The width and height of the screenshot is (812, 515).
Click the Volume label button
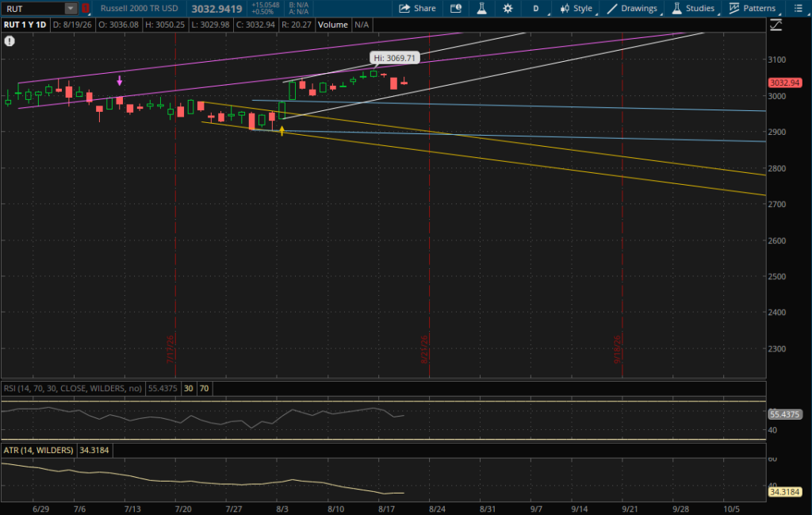pos(332,25)
